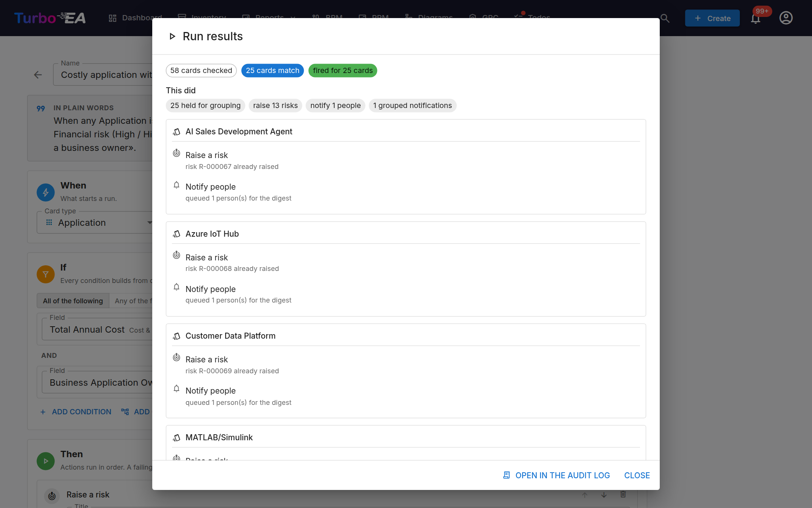Open notifications bell with 99+ badge
Viewport: 812px width, 508px height.
click(x=756, y=18)
